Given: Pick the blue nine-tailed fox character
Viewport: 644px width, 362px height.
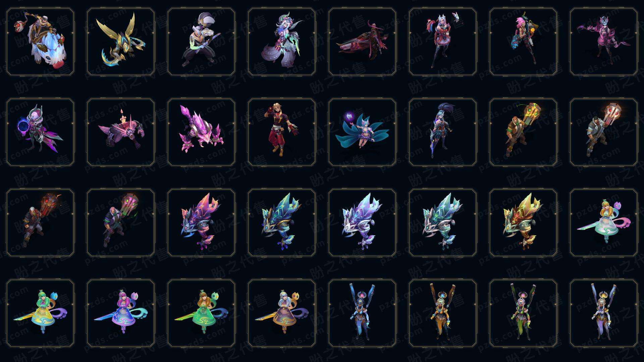Looking at the screenshot, I should (x=362, y=132).
